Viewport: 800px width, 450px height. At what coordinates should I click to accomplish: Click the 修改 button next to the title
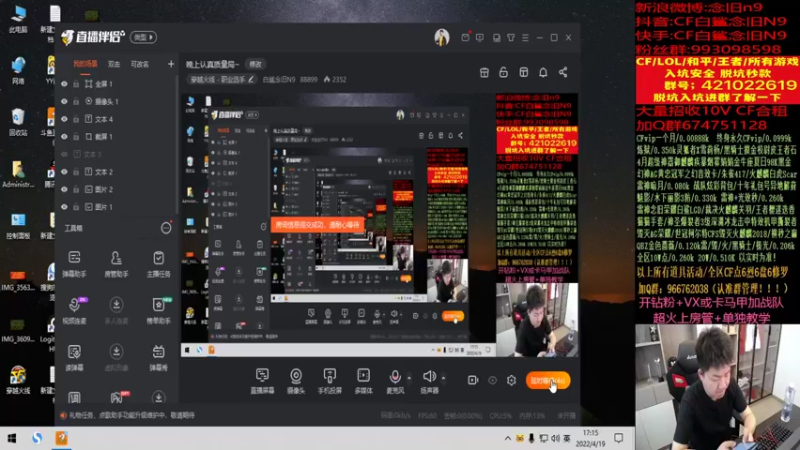tap(256, 64)
